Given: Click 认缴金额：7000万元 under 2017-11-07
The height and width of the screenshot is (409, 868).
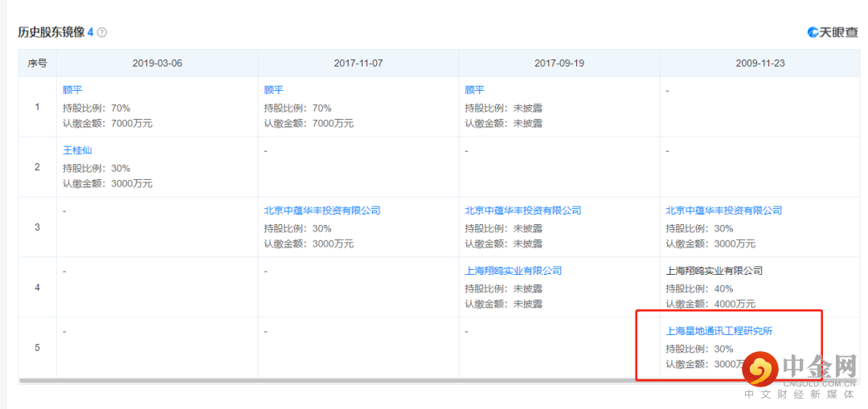Looking at the screenshot, I should click(309, 124).
